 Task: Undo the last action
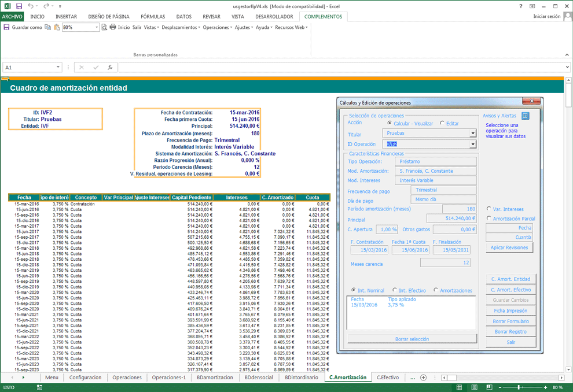tap(31, 6)
